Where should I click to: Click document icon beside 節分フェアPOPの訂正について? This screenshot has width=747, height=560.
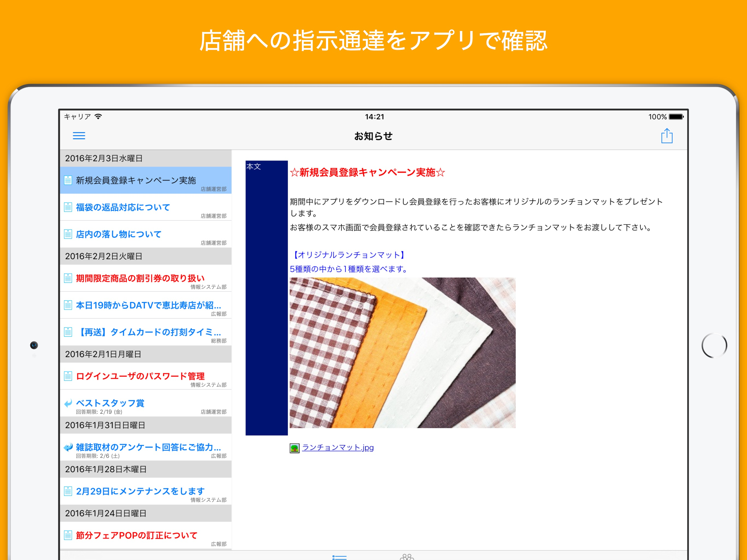click(68, 535)
